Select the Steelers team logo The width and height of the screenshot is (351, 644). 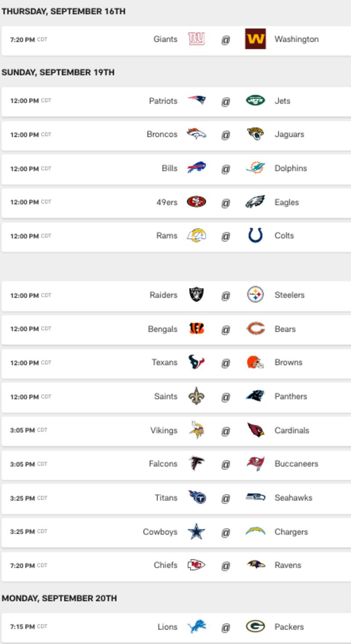(x=255, y=295)
